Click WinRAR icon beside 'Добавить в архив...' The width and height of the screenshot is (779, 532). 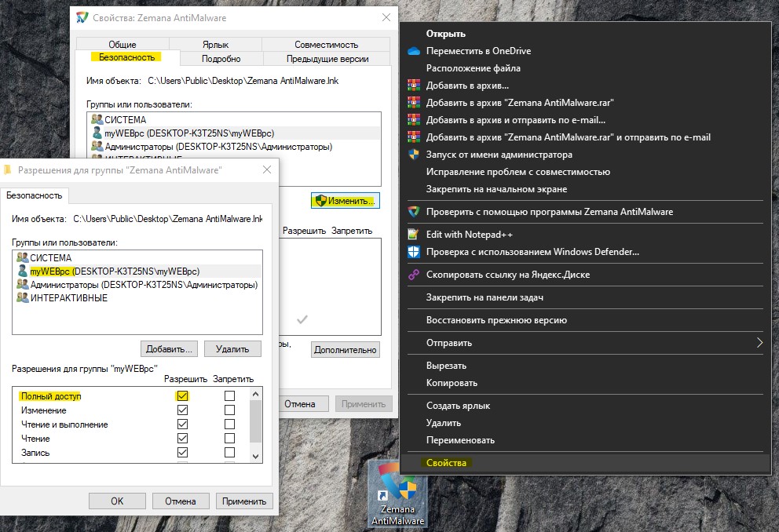pos(414,86)
